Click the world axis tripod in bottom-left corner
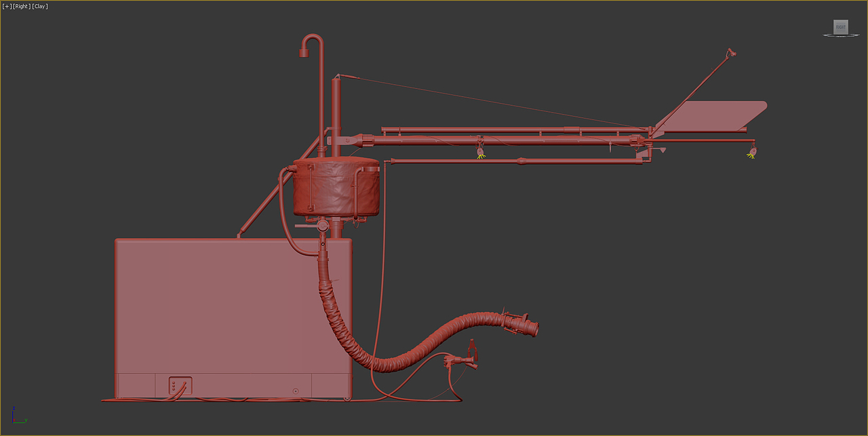This screenshot has height=436, width=868. tap(14, 420)
